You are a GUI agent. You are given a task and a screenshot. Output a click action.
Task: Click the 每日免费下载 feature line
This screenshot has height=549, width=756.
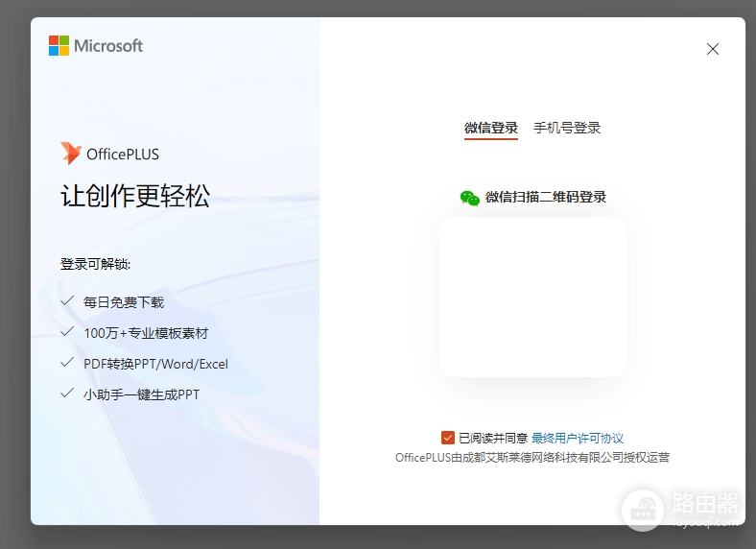tap(124, 302)
